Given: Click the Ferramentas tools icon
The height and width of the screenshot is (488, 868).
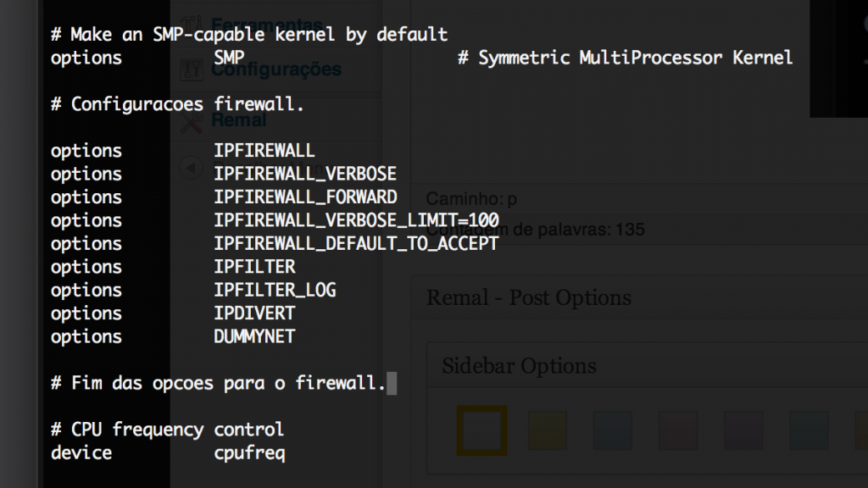Looking at the screenshot, I should click(193, 23).
